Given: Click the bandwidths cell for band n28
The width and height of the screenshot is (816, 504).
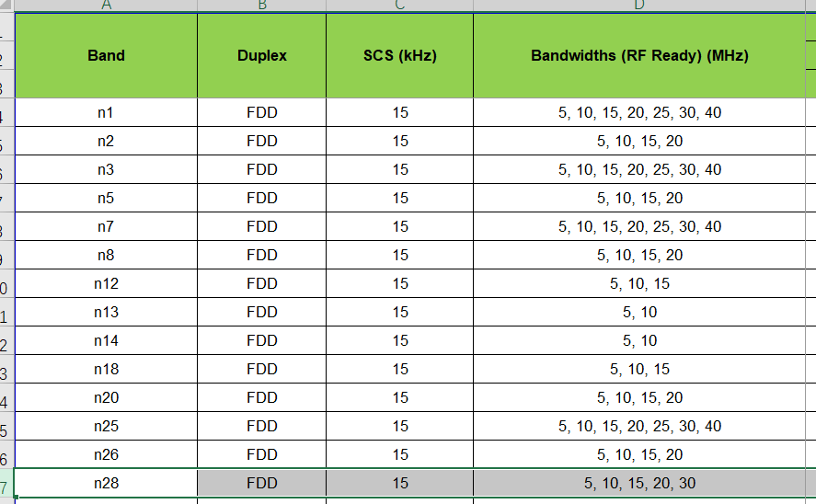Looking at the screenshot, I should (639, 483).
